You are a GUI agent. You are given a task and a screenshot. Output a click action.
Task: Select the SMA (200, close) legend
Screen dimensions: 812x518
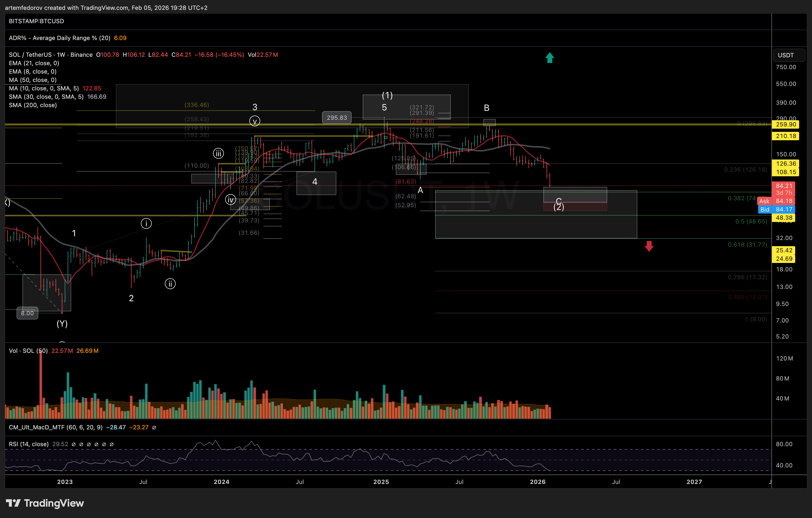(33, 105)
